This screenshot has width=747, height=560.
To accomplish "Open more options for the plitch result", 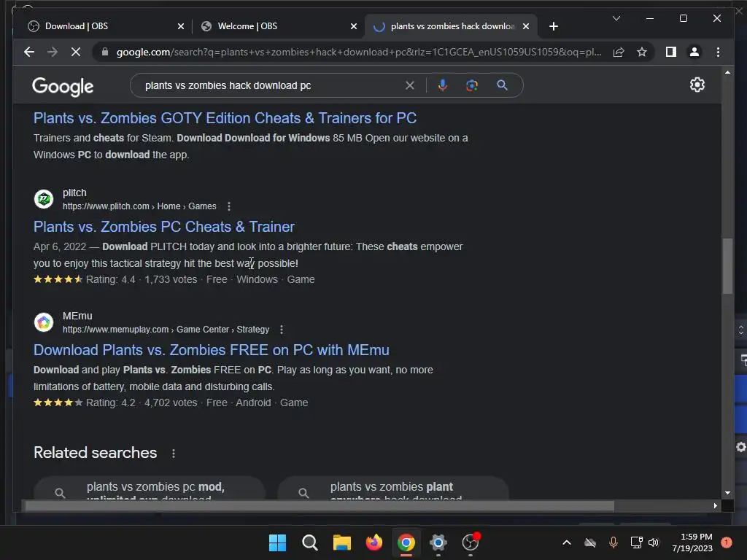I will coord(229,206).
